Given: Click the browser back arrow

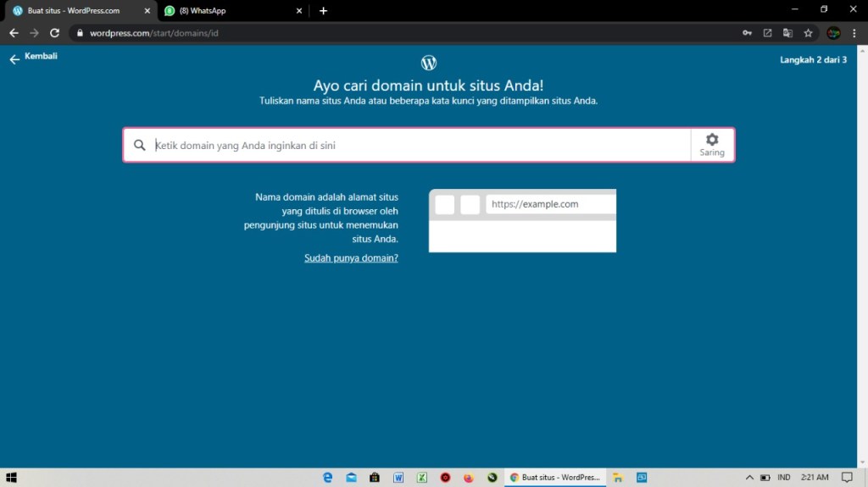Looking at the screenshot, I should 14,33.
